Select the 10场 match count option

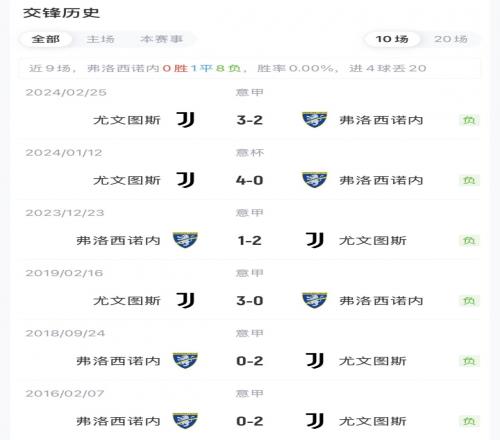[392, 39]
